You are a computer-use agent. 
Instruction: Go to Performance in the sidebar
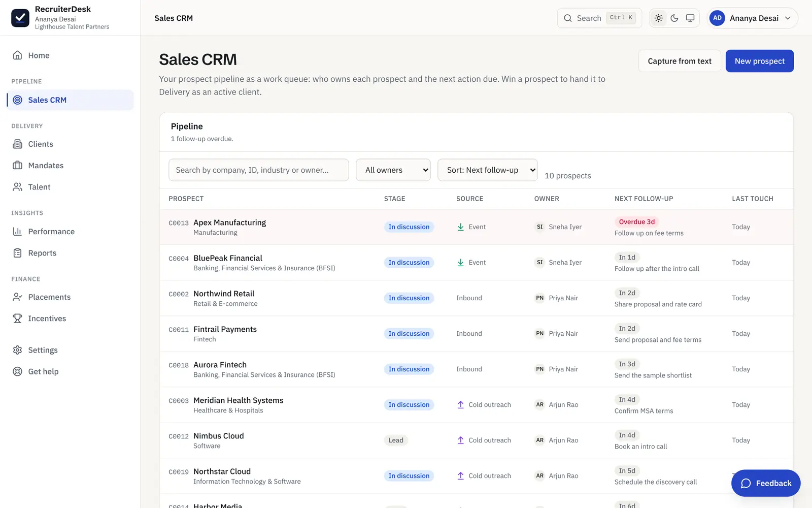pos(71,232)
